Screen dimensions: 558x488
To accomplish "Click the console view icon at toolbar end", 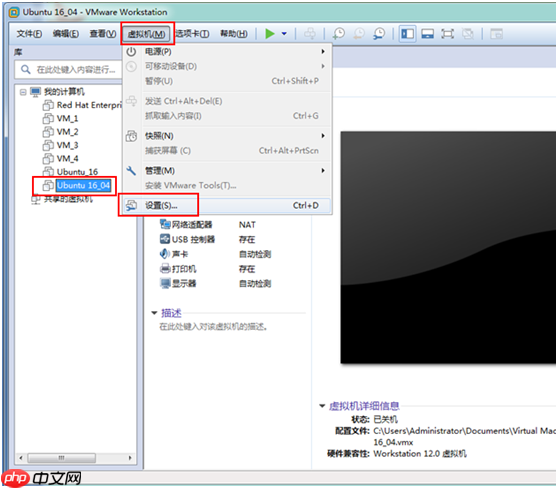I will [x=496, y=34].
